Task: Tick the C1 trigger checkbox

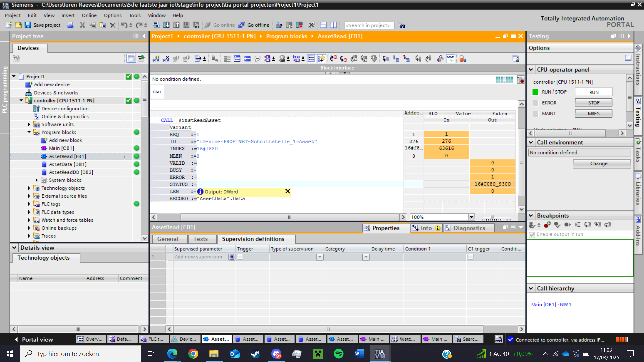Action: click(x=471, y=257)
